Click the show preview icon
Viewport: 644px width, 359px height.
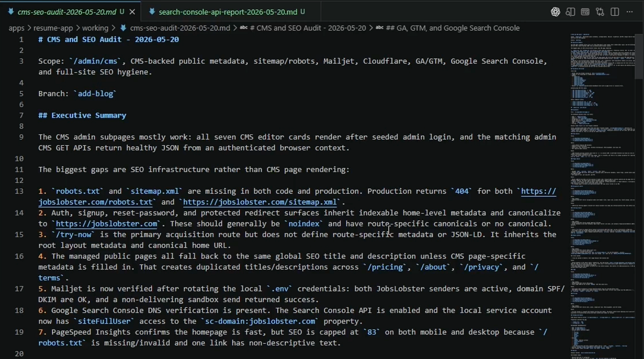tap(585, 12)
